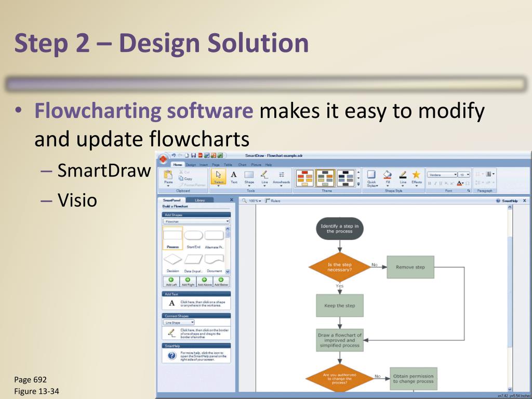Select the SmartPanel tab
Image resolution: width=532 pixels, height=399 pixels.
(171, 201)
